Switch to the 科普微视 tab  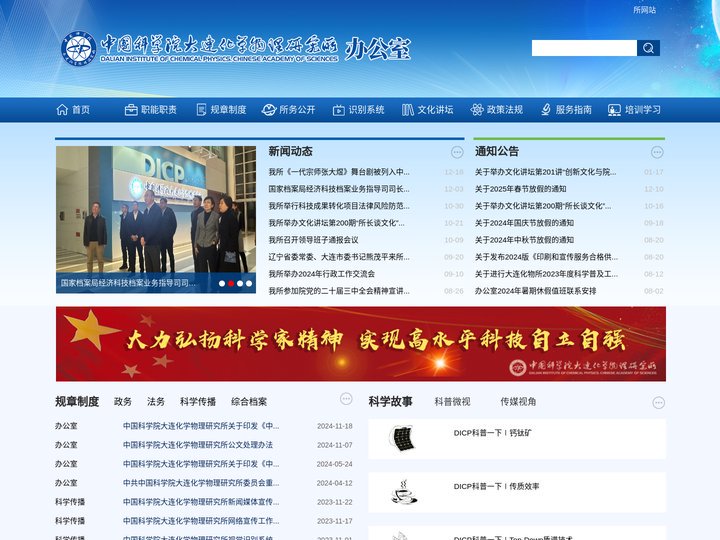(x=452, y=401)
